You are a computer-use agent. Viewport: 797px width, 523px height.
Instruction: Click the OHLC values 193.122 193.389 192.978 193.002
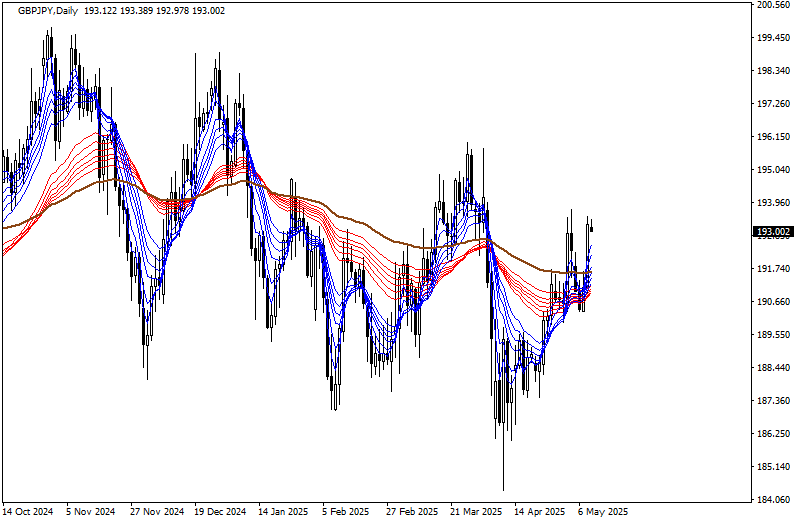(154, 11)
